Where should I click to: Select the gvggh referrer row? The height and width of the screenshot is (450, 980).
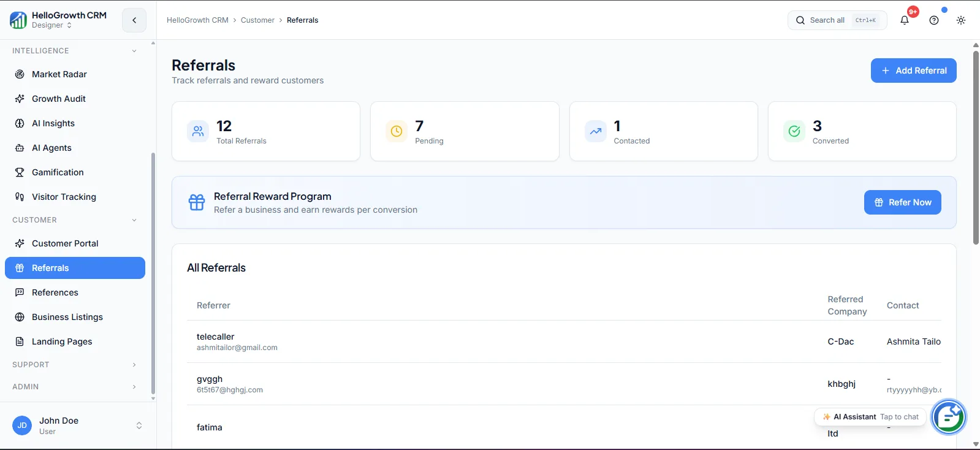coord(564,384)
